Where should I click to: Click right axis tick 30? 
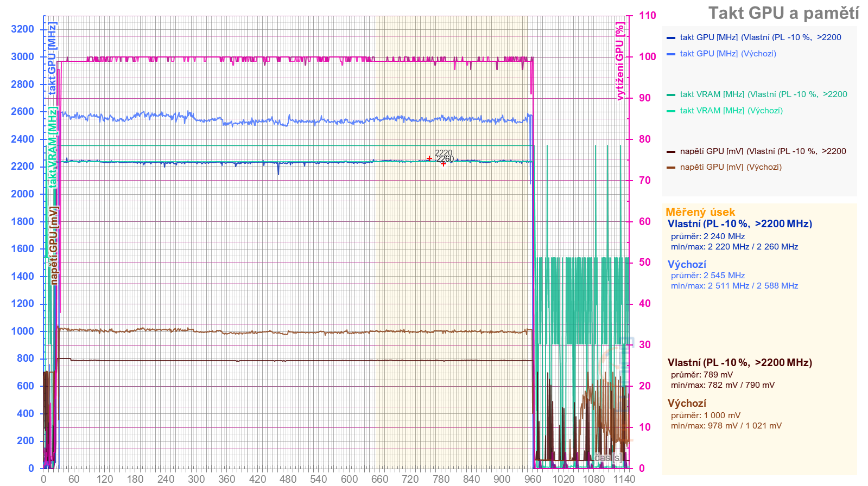click(x=645, y=345)
